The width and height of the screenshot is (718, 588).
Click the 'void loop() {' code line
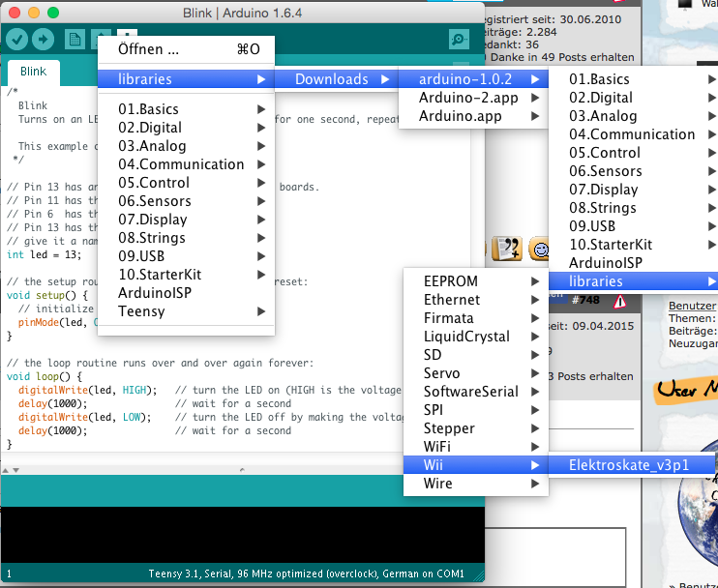coord(45,376)
